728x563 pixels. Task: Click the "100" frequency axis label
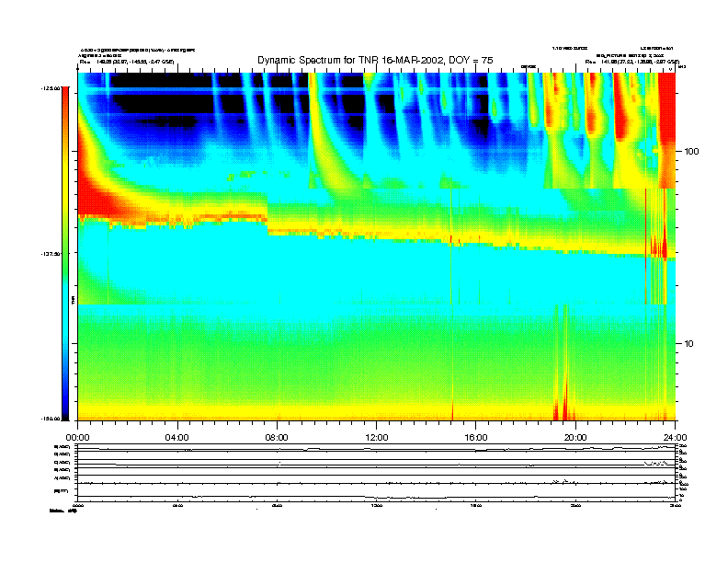click(691, 152)
